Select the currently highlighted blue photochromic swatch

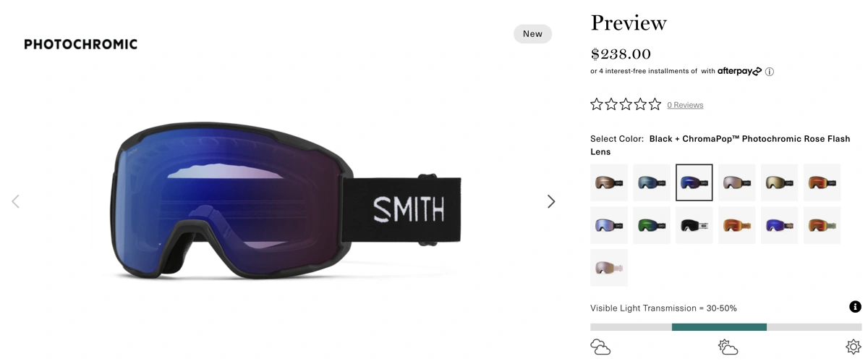pos(694,182)
